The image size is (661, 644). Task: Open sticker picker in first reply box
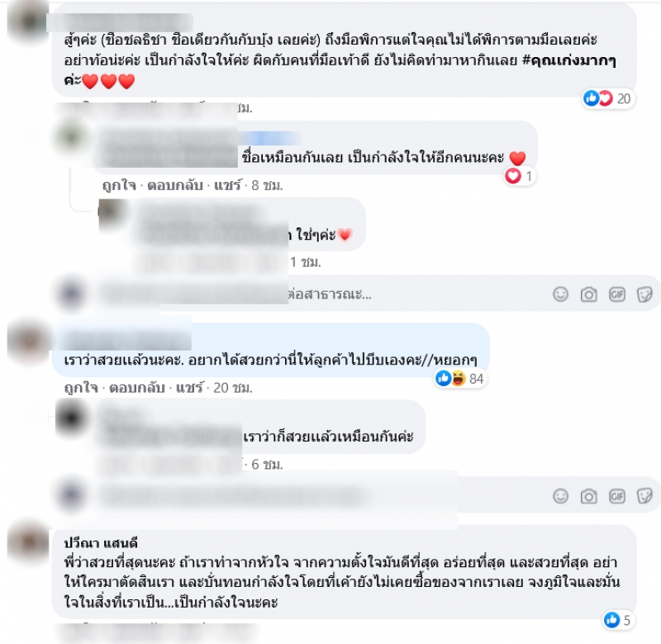644,294
